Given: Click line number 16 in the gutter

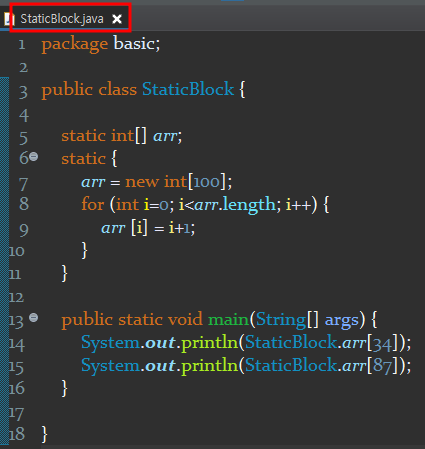Looking at the screenshot, I should pyautogui.click(x=17, y=389).
